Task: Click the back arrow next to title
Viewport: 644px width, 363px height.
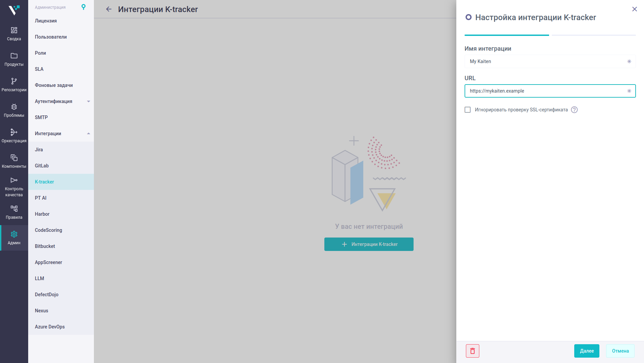Action: (109, 9)
